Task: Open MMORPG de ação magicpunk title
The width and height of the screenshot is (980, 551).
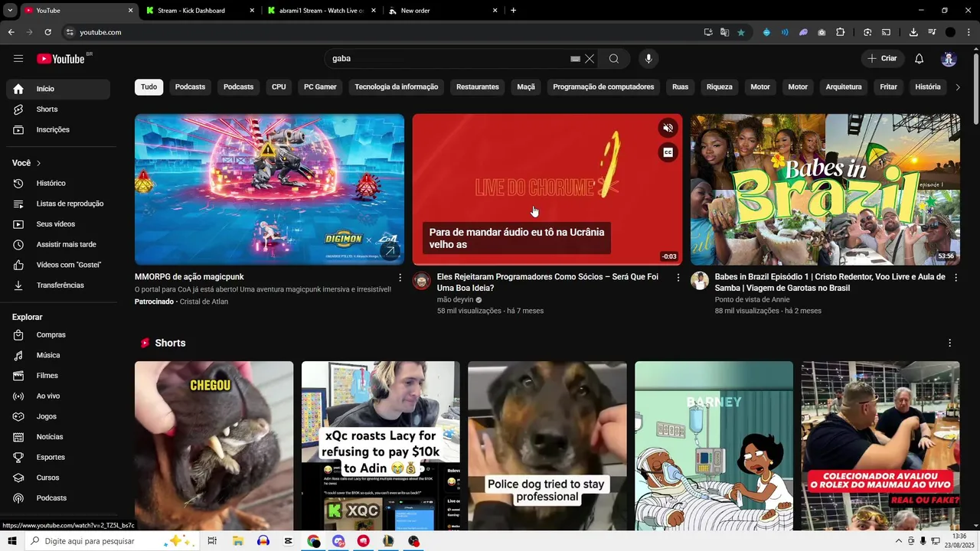Action: [x=189, y=277]
